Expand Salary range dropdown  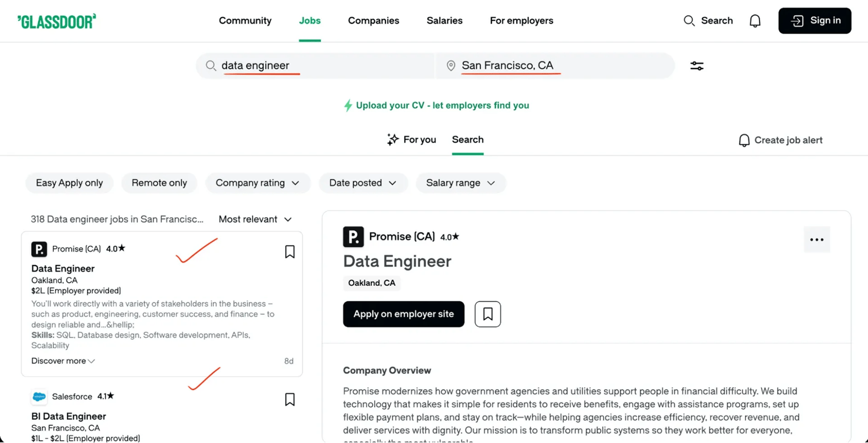point(460,183)
